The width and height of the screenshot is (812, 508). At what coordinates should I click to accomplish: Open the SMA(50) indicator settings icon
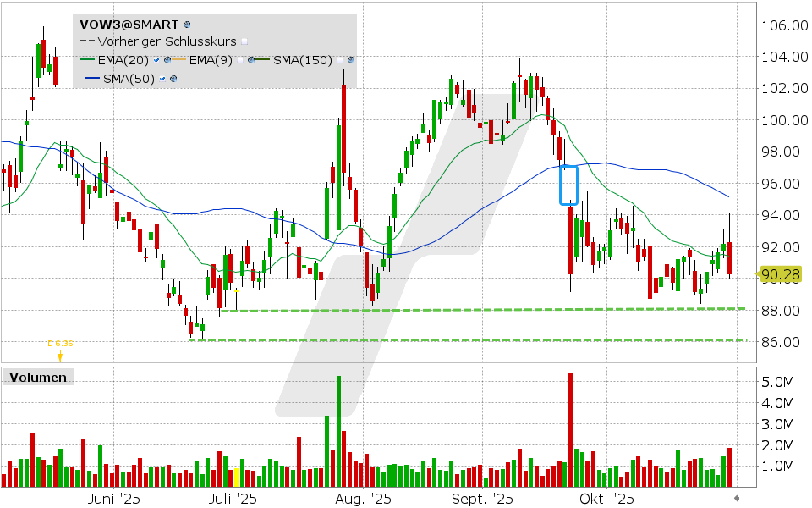pyautogui.click(x=173, y=77)
